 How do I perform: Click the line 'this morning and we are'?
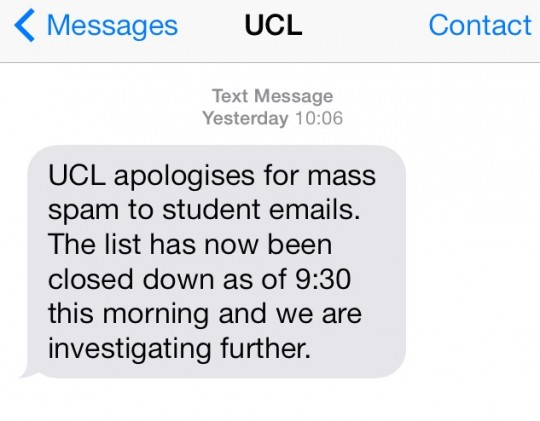[205, 316]
